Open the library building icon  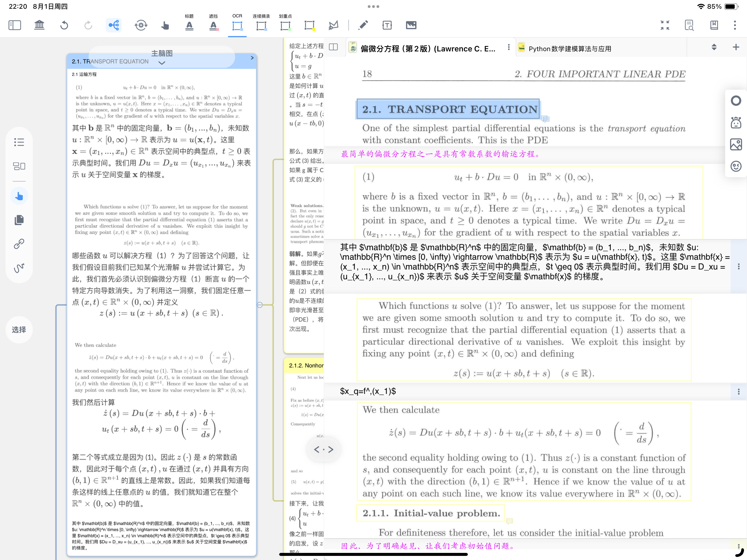coord(40,25)
